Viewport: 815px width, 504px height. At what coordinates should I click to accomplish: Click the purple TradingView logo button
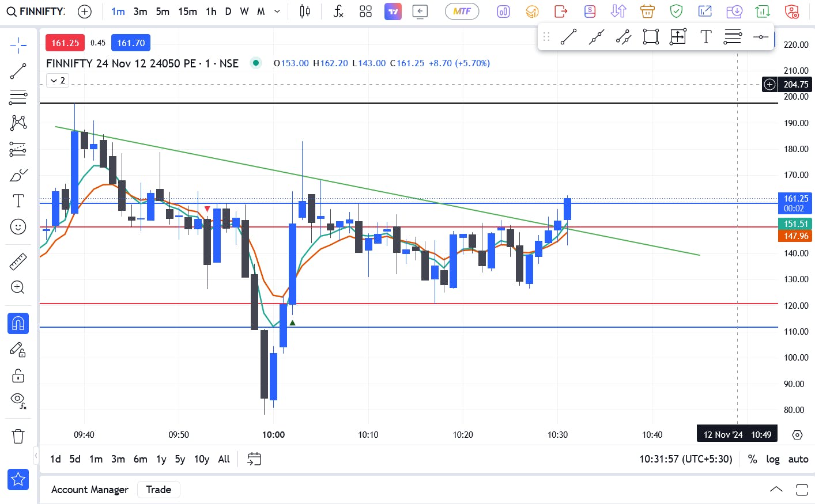[x=393, y=12]
